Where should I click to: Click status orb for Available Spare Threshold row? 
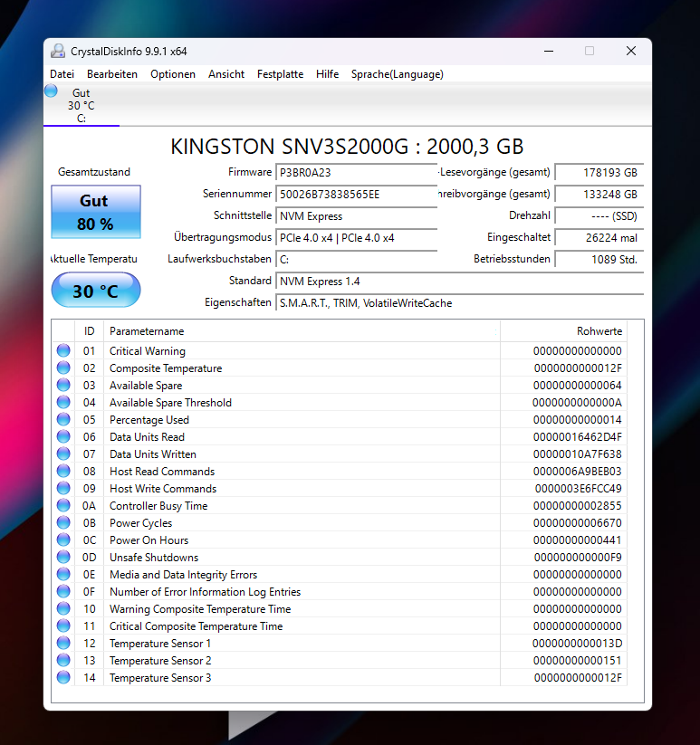(63, 402)
